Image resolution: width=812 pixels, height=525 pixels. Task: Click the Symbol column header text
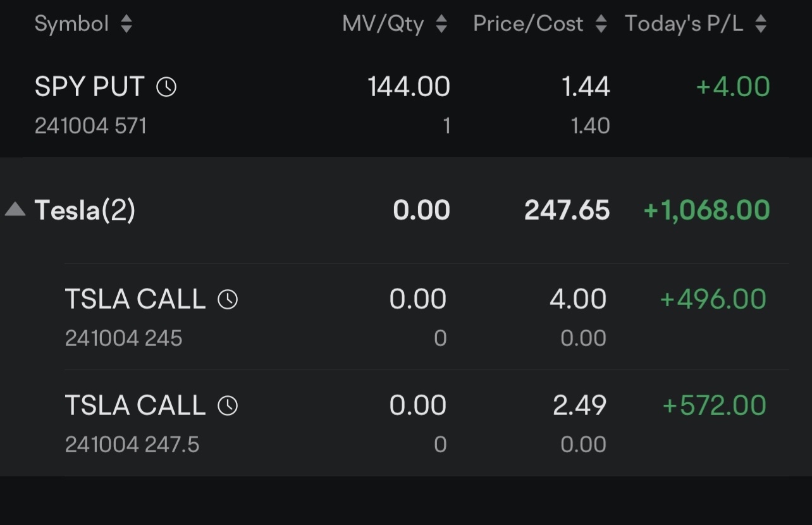(x=71, y=24)
